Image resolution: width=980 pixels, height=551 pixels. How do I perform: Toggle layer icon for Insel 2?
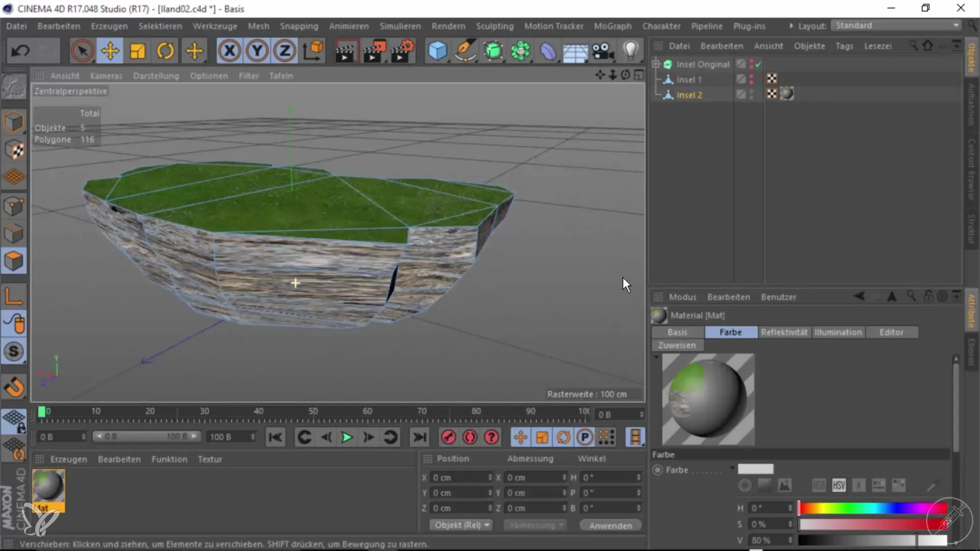(x=741, y=95)
